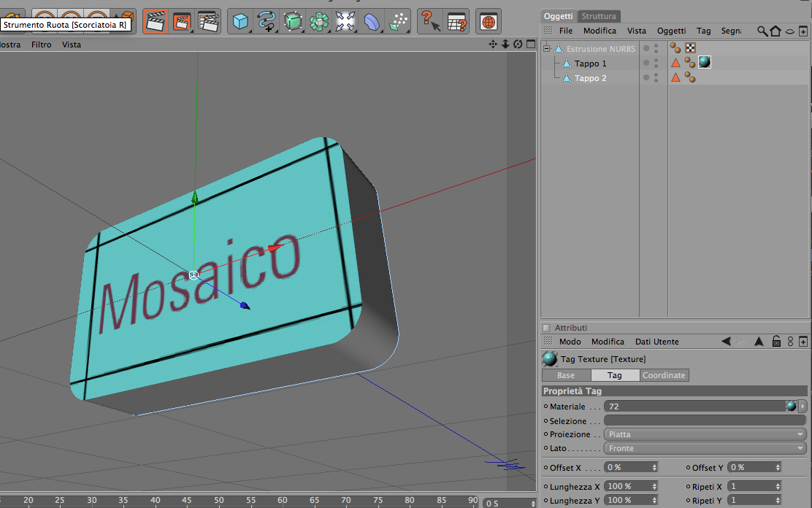Viewport: 812px width, 508px height.
Task: Open the array modeling objects icon
Action: 319,22
